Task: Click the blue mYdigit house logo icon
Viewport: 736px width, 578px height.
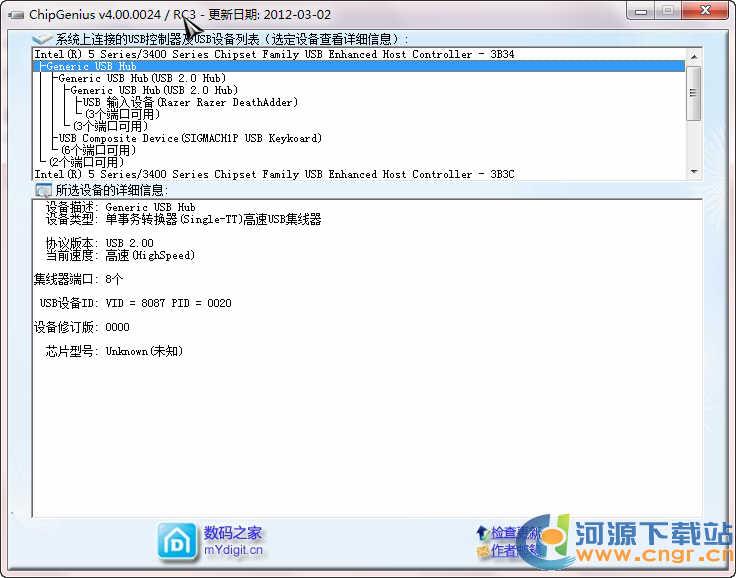Action: pyautogui.click(x=177, y=541)
